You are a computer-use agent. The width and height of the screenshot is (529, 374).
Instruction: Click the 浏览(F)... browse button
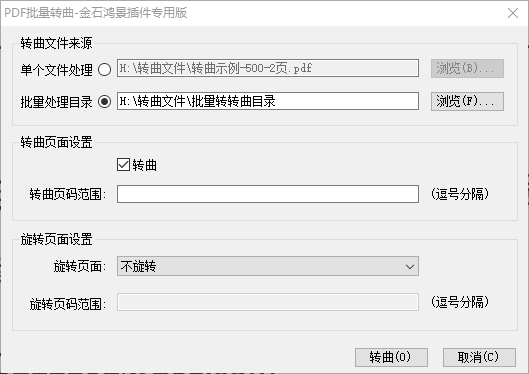pyautogui.click(x=467, y=101)
